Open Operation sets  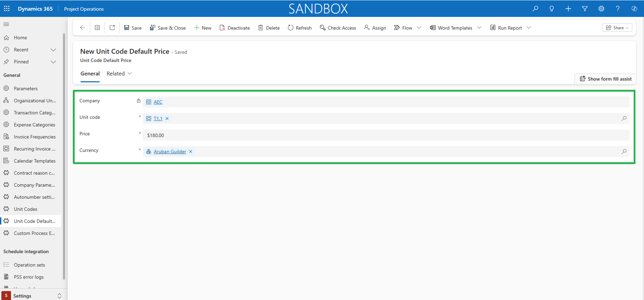coord(31,265)
